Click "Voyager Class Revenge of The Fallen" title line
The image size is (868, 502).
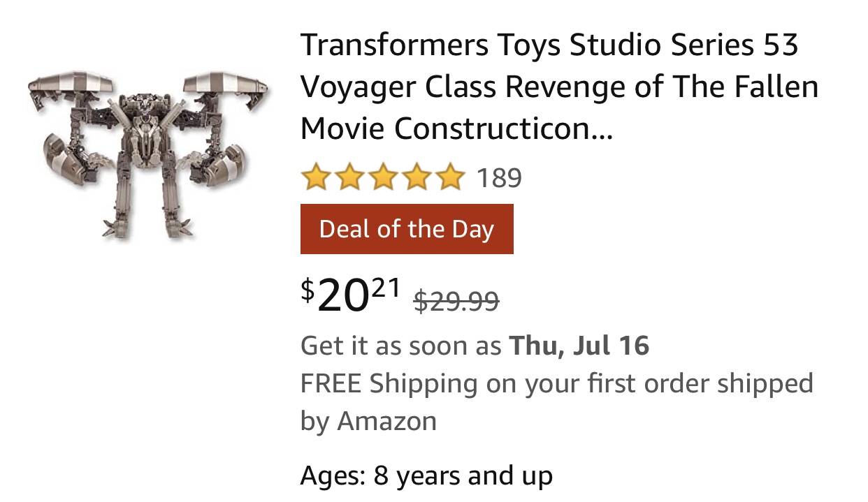pyautogui.click(x=559, y=87)
